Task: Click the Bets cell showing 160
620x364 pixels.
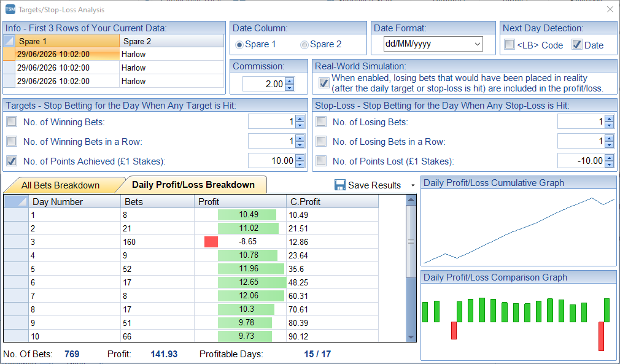Action: click(157, 241)
